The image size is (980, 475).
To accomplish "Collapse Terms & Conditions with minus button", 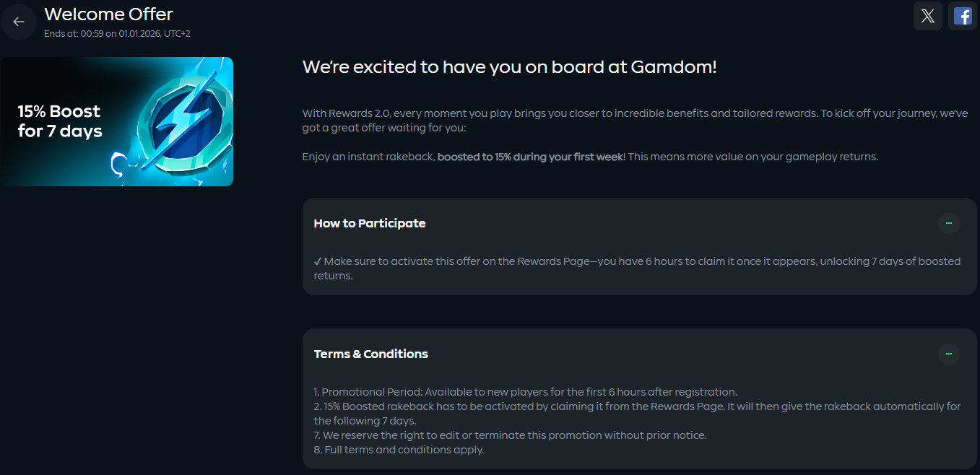I will click(x=948, y=354).
